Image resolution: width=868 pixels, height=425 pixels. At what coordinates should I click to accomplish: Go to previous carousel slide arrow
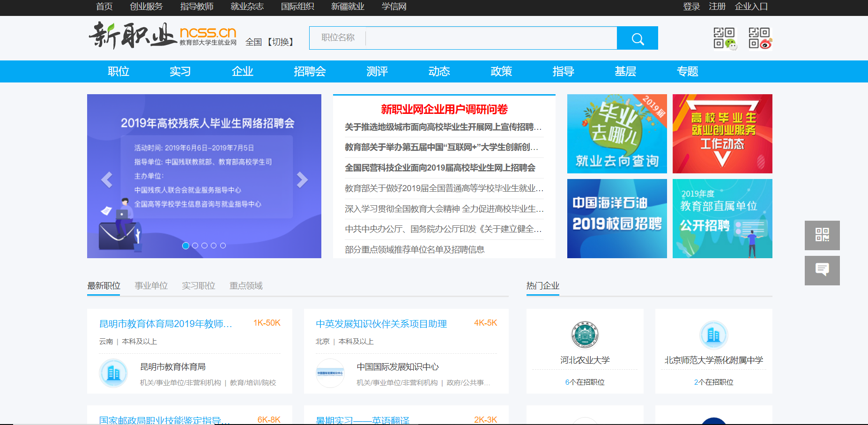pyautogui.click(x=107, y=179)
